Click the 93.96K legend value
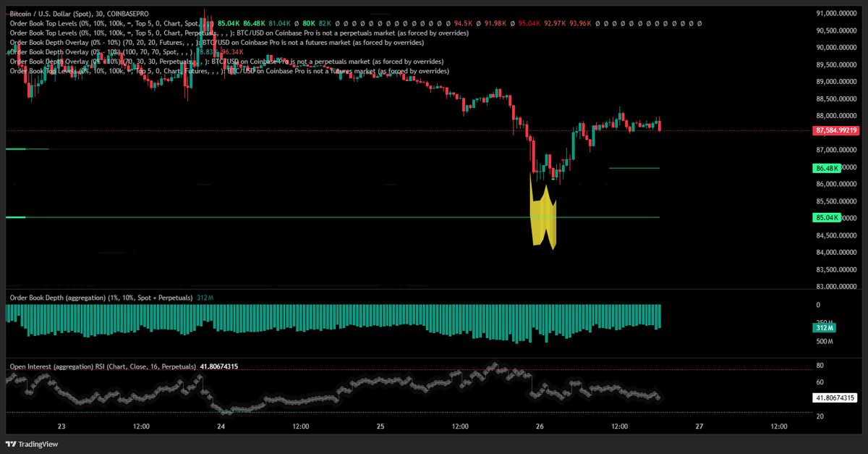The width and height of the screenshot is (868, 454). pyautogui.click(x=579, y=24)
